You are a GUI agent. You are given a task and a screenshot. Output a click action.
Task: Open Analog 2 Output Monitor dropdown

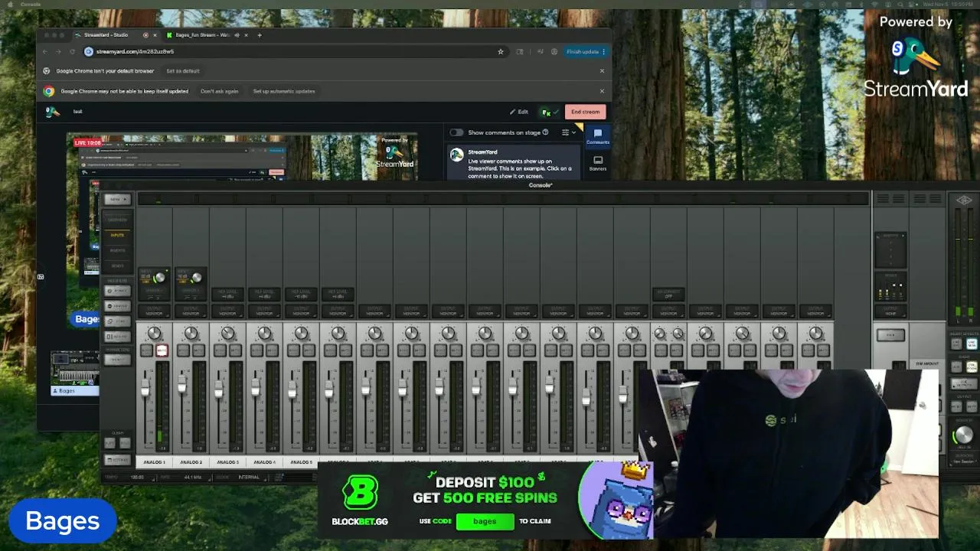coord(191,311)
